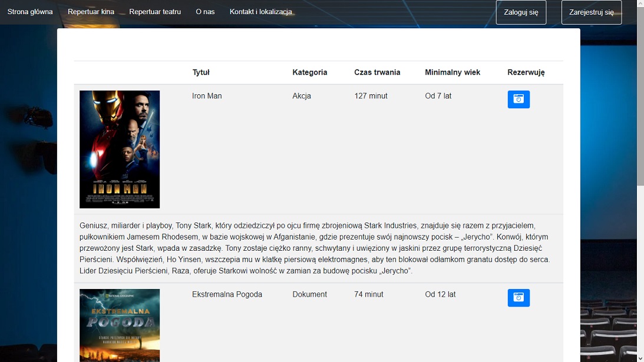Go to Kontakt i lokalizacja
This screenshot has width=644, height=362.
coord(261,12)
